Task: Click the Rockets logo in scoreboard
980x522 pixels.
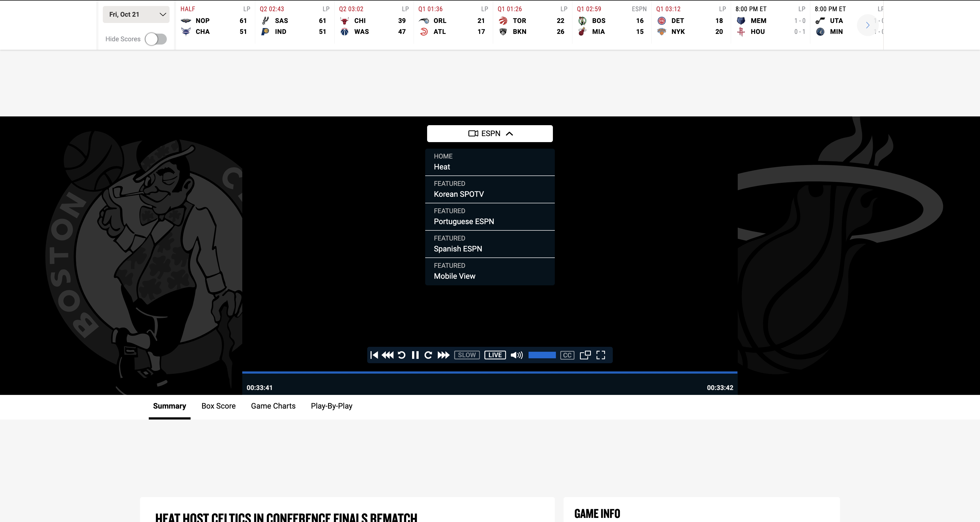Action: [741, 31]
